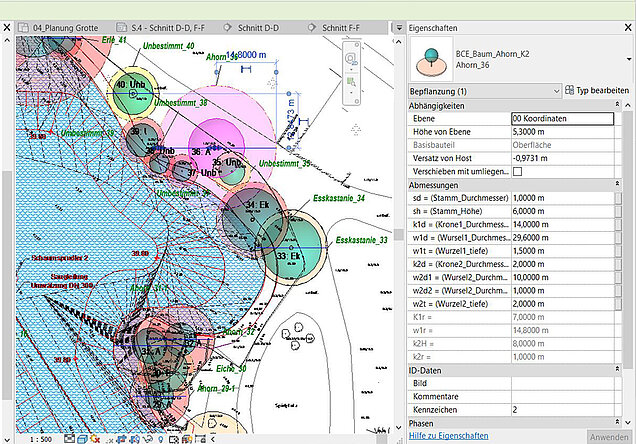The image size is (636, 444).
Task: Toggle Verschieben mit umliegen... checkbox
Action: (518, 172)
